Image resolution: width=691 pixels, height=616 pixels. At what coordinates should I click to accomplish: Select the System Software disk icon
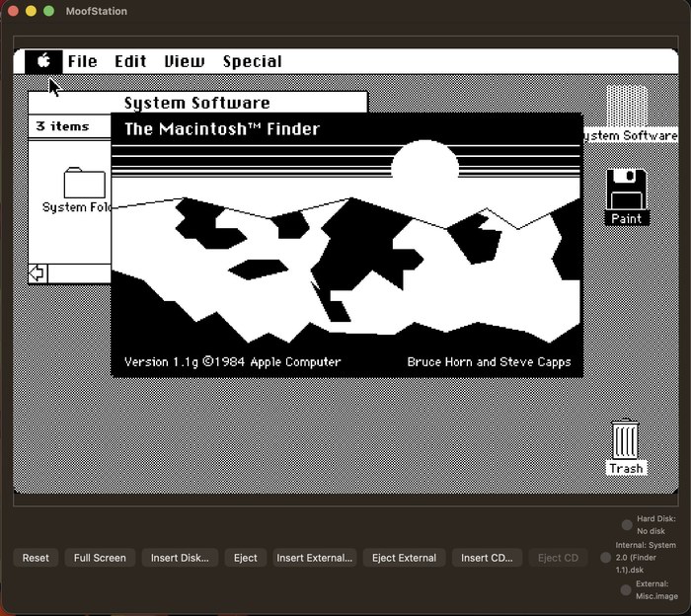tap(627, 106)
